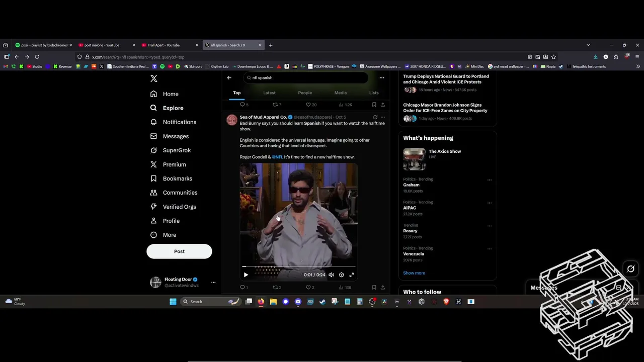Mute the video with the speaker icon
644x362 pixels.
pos(331,275)
